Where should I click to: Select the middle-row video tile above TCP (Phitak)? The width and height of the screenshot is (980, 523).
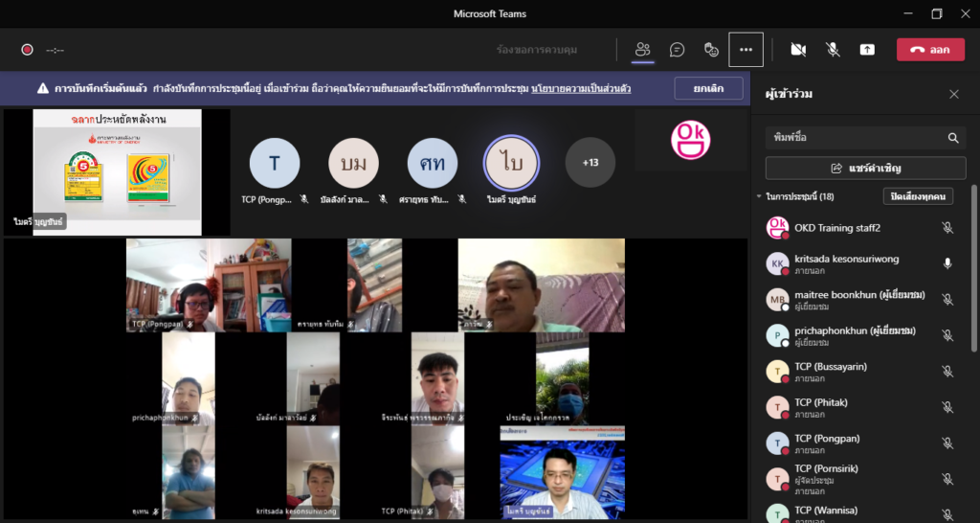coord(437,378)
